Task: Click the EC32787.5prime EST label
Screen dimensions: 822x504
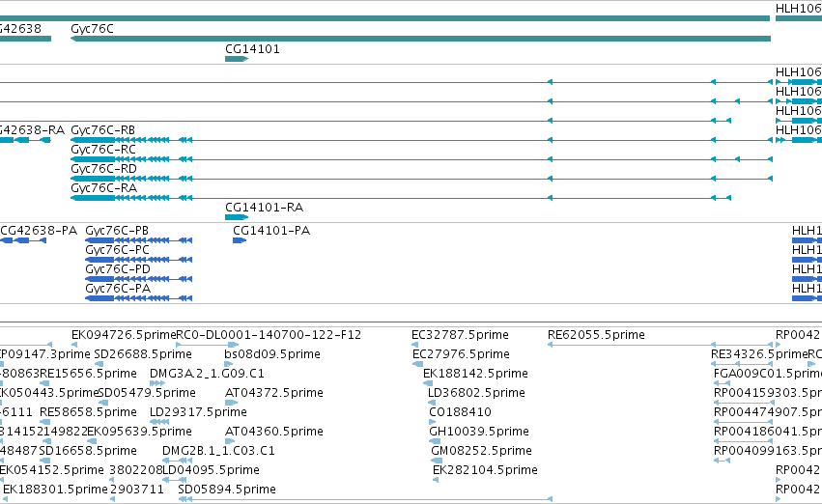Action: click(461, 335)
